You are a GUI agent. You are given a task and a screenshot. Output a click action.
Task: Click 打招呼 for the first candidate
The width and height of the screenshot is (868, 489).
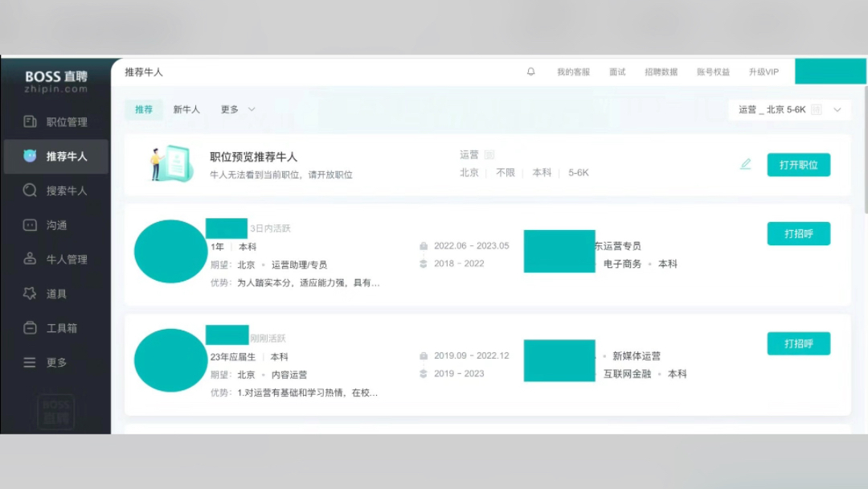tap(798, 233)
